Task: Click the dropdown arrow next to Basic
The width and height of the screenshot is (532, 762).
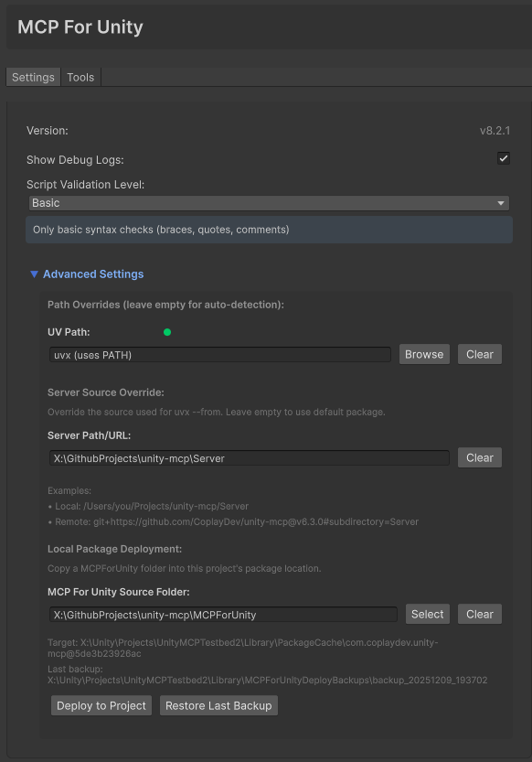Action: click(500, 202)
